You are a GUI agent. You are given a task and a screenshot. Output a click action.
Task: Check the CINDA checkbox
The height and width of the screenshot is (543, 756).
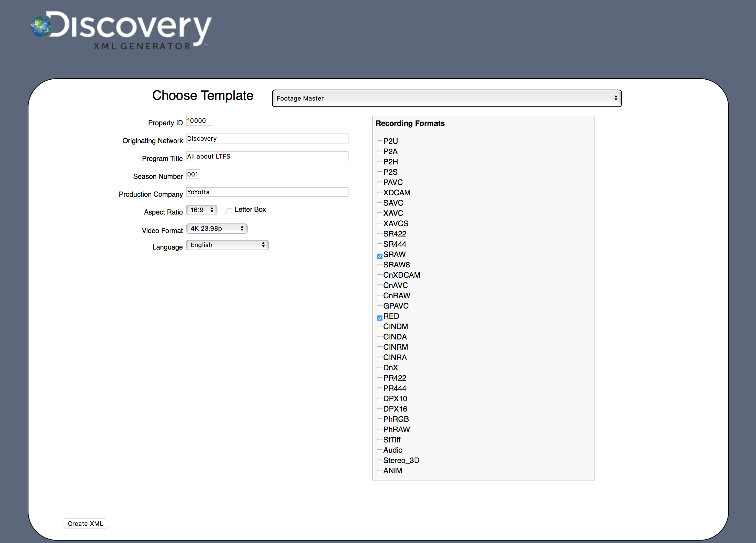[380, 338]
